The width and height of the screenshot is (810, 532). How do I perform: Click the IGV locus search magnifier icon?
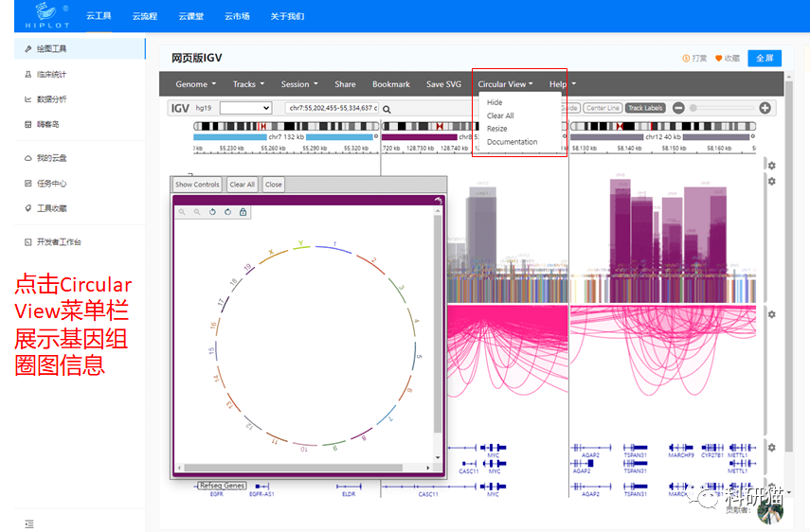point(387,109)
